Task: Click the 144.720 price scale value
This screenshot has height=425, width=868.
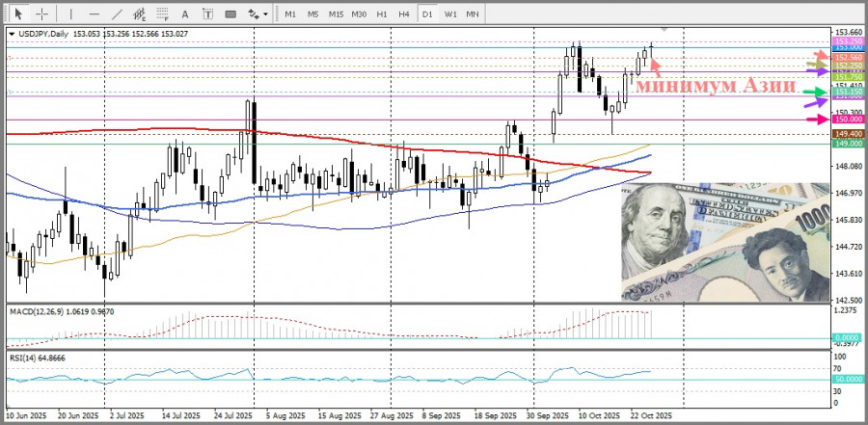Action: point(849,247)
